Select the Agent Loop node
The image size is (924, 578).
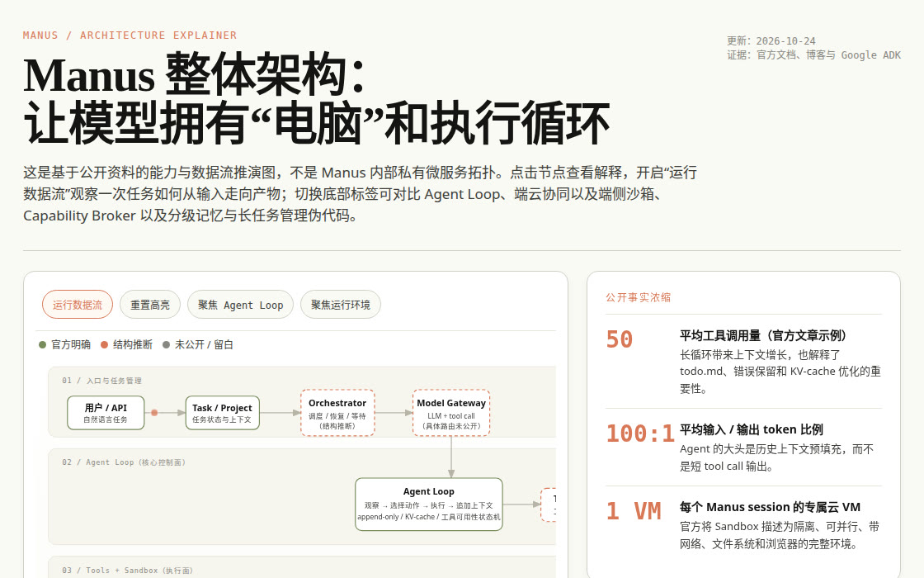[429, 505]
